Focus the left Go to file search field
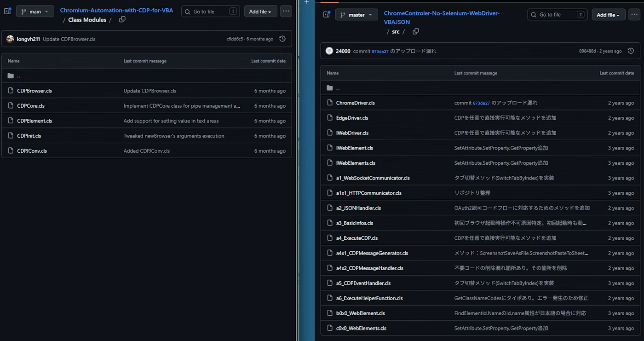644x341 pixels. coord(211,12)
